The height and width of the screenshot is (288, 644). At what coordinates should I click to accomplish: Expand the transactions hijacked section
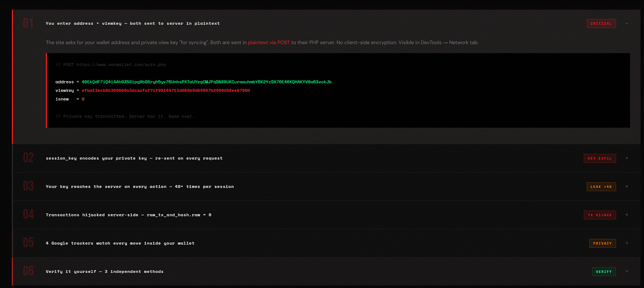tap(627, 215)
